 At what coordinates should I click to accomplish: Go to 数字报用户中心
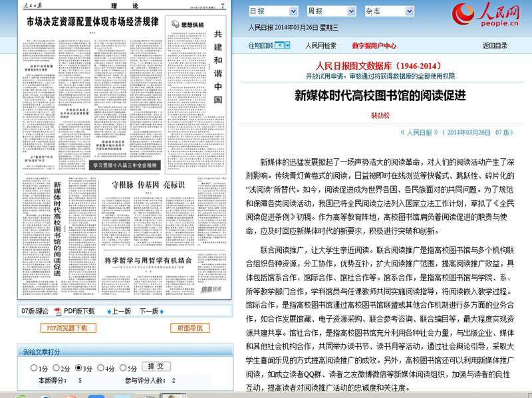pos(374,46)
